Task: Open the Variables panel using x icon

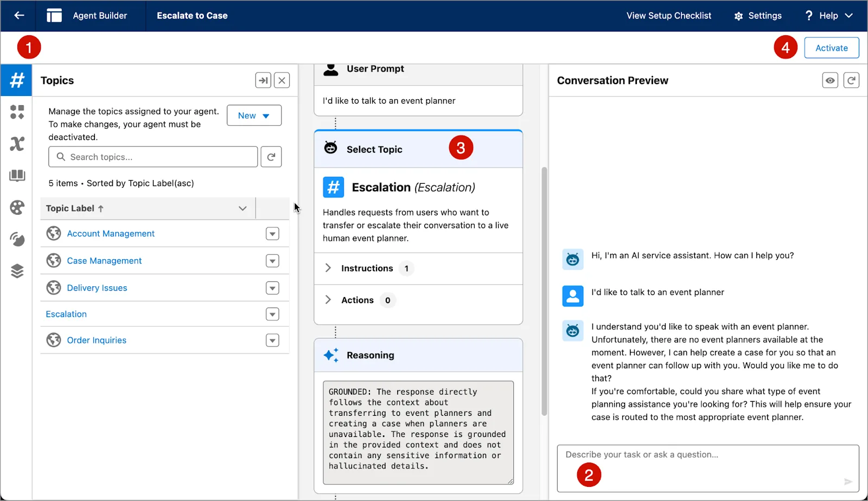Action: point(16,144)
